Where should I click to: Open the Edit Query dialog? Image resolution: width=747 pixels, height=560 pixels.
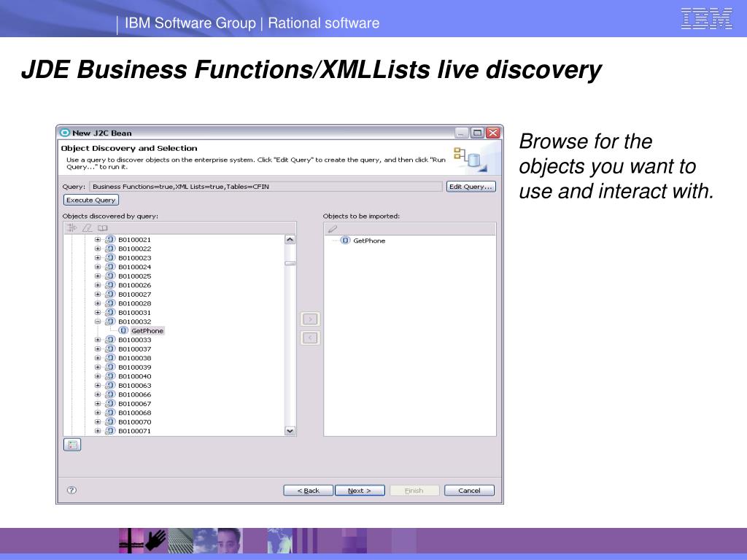point(471,186)
